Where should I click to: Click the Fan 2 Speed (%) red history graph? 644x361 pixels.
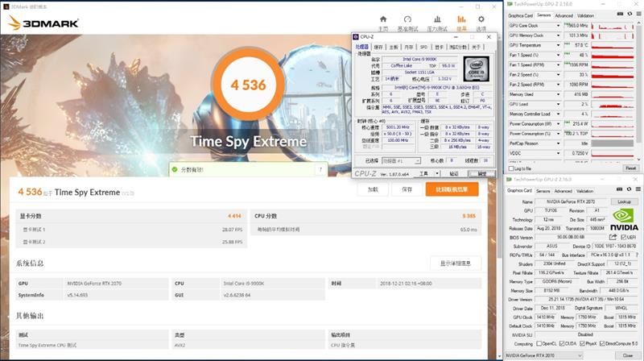613,75
